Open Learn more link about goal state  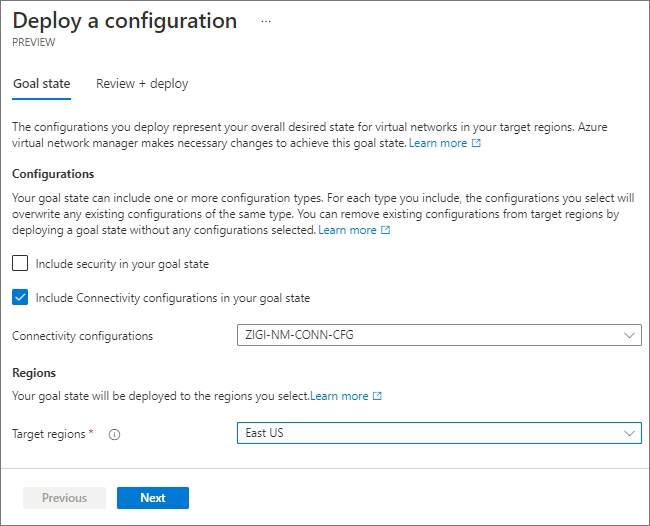(x=438, y=143)
